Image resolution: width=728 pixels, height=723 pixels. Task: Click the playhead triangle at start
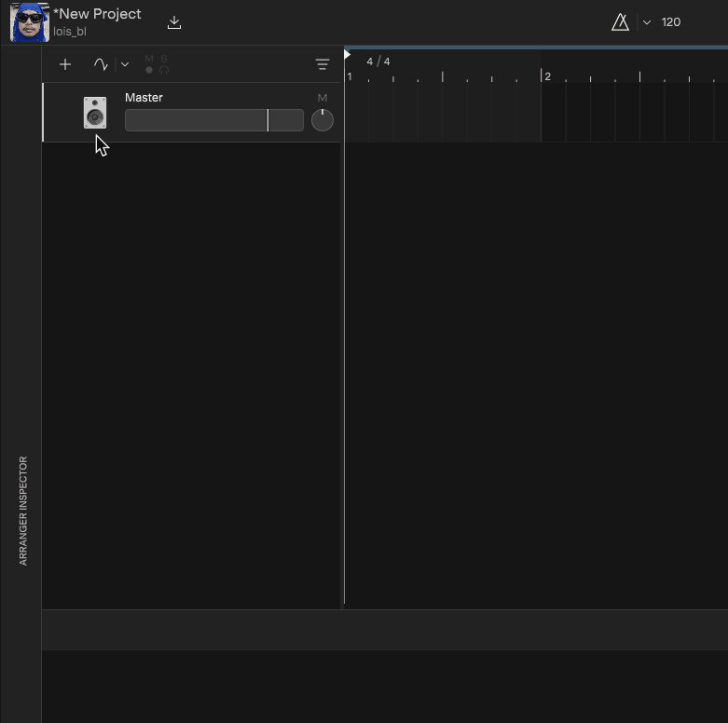pos(347,55)
